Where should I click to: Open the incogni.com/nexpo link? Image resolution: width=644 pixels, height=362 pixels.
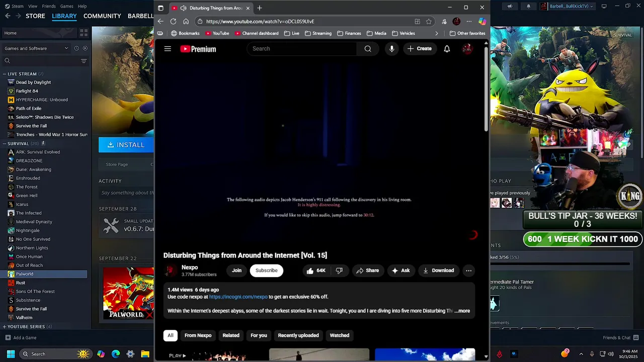click(238, 297)
